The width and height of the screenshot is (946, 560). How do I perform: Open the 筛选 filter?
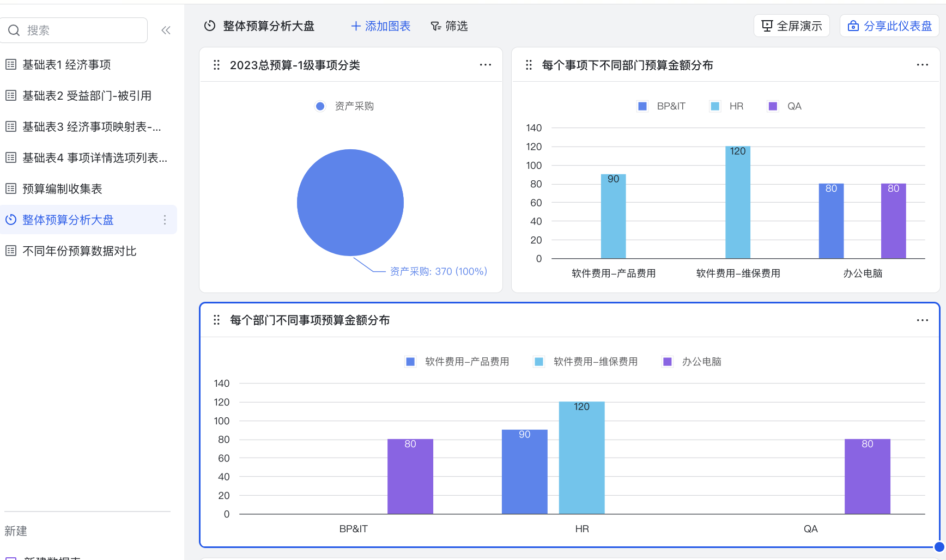449,26
